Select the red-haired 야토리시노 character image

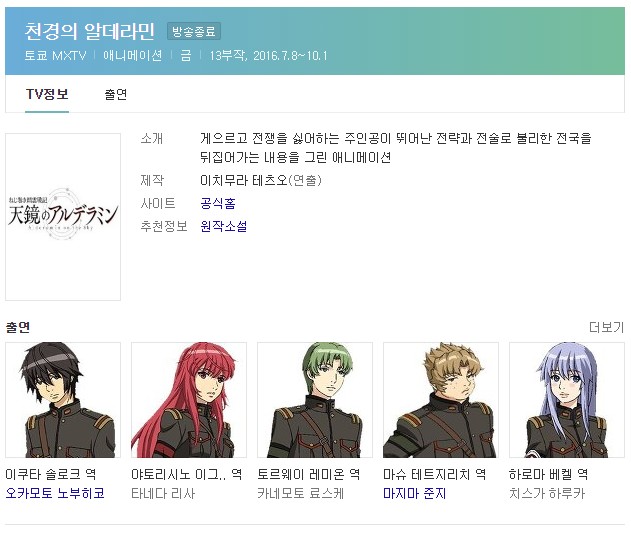[189, 400]
